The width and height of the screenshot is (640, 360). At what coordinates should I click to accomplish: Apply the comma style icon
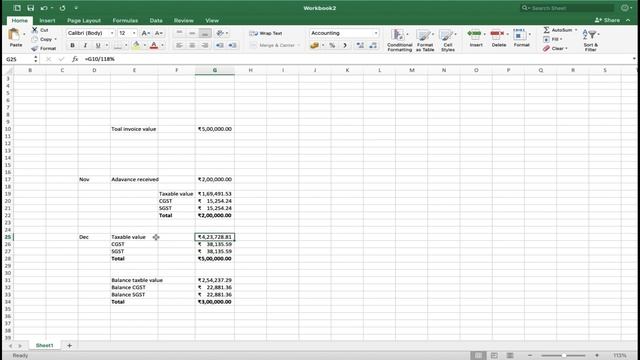pos(345,45)
